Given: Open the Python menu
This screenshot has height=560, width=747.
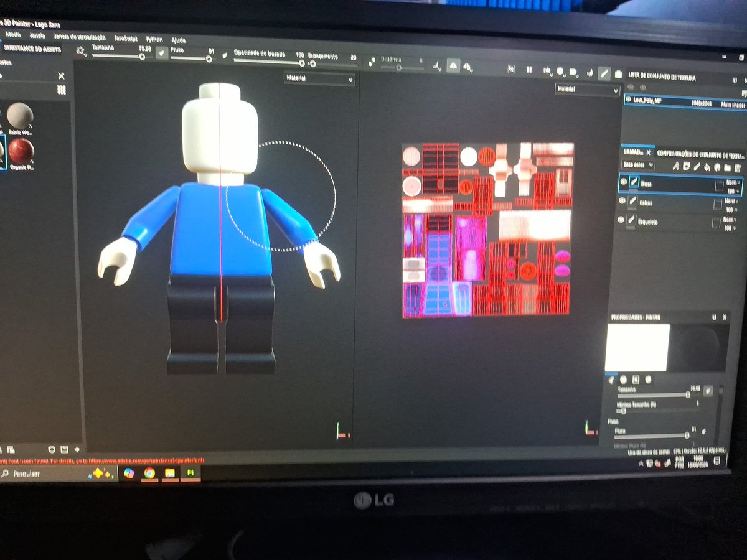Looking at the screenshot, I should [x=154, y=39].
